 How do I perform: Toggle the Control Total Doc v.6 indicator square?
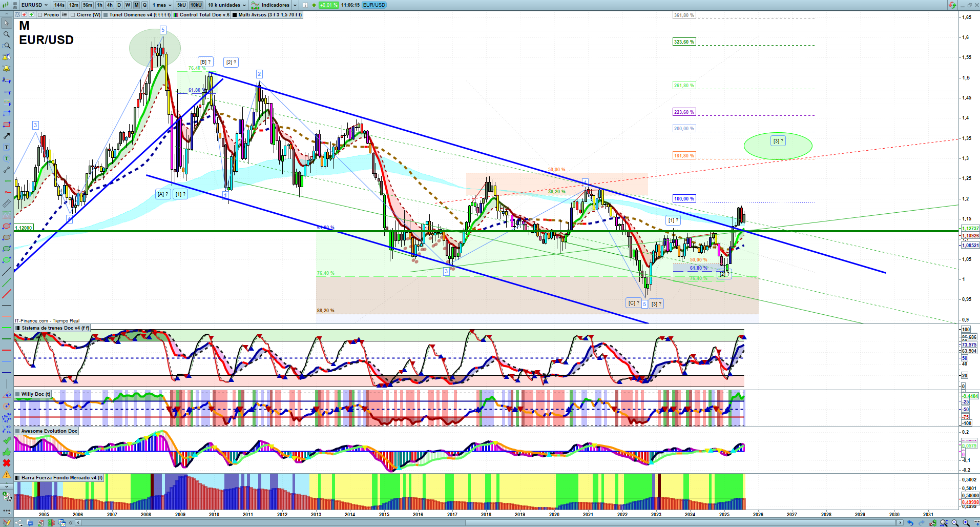coord(176,15)
